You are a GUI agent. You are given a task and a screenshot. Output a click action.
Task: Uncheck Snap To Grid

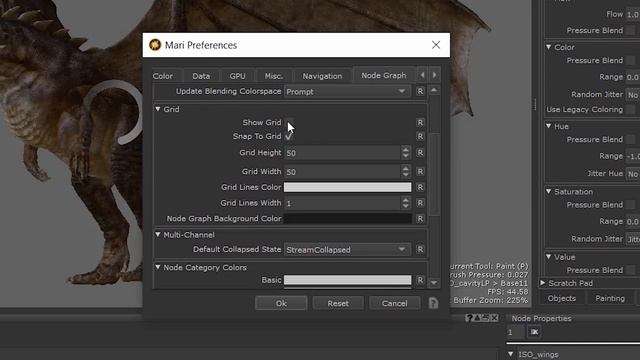coord(289,136)
